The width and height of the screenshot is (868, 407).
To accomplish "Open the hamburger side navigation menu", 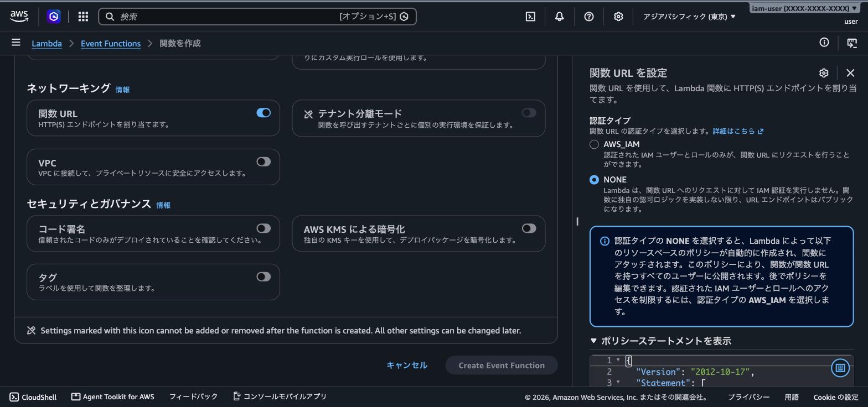I will point(16,43).
